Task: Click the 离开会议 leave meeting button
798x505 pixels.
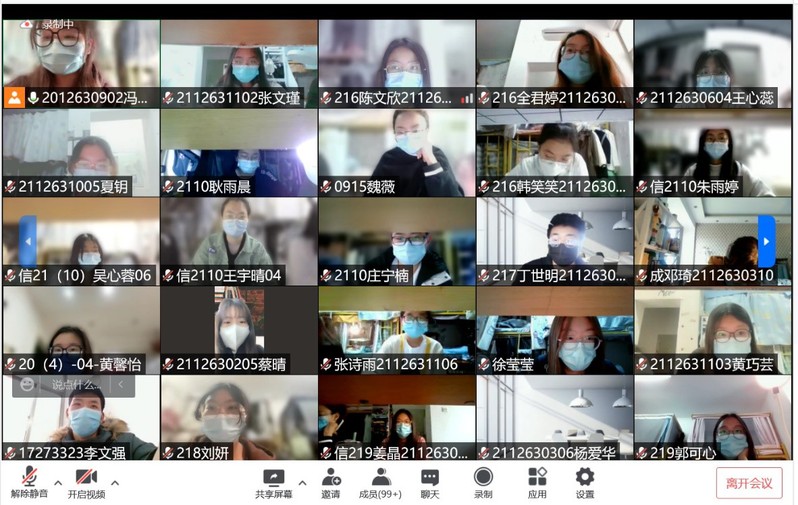Action: point(749,483)
